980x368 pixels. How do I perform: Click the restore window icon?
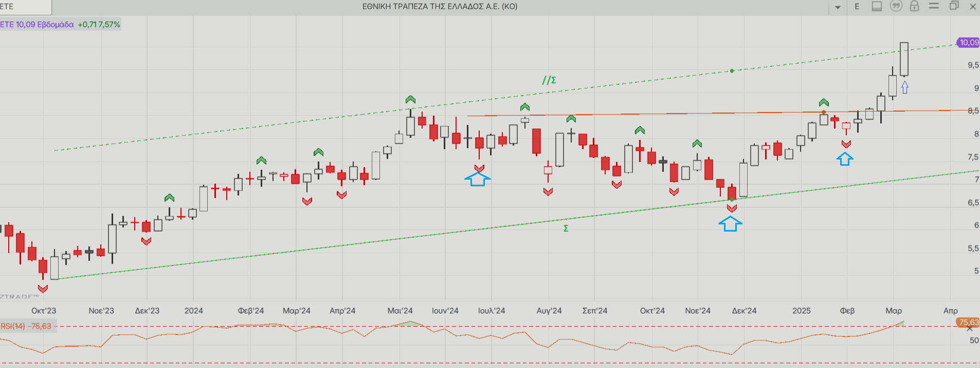tap(954, 6)
